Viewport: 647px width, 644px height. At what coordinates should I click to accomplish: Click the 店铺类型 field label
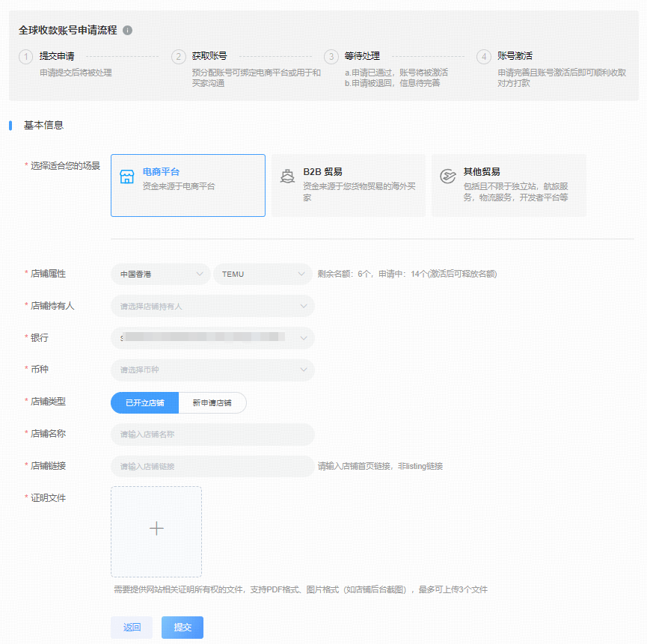[x=48, y=402]
